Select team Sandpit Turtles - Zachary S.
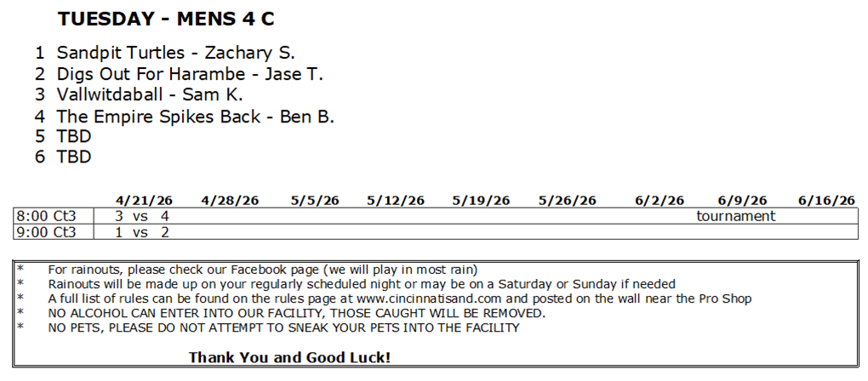The image size is (868, 381). click(x=175, y=53)
